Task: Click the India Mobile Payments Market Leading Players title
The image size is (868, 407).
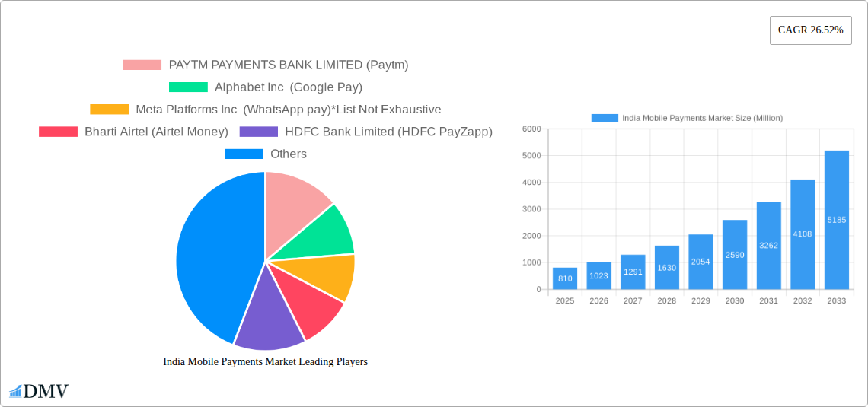Action: pos(265,361)
